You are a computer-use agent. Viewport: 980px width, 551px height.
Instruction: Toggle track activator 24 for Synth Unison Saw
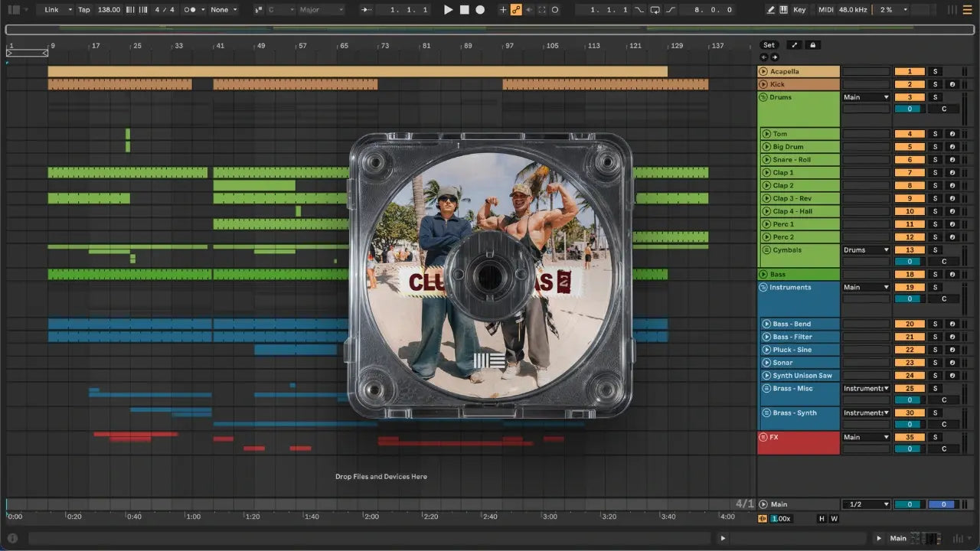(x=910, y=375)
